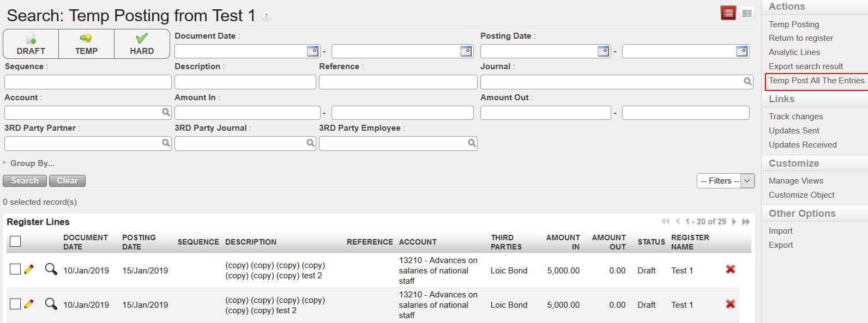Screen dimensions: 868x323
Task: Select the second register line checkbox
Action: click(x=15, y=304)
